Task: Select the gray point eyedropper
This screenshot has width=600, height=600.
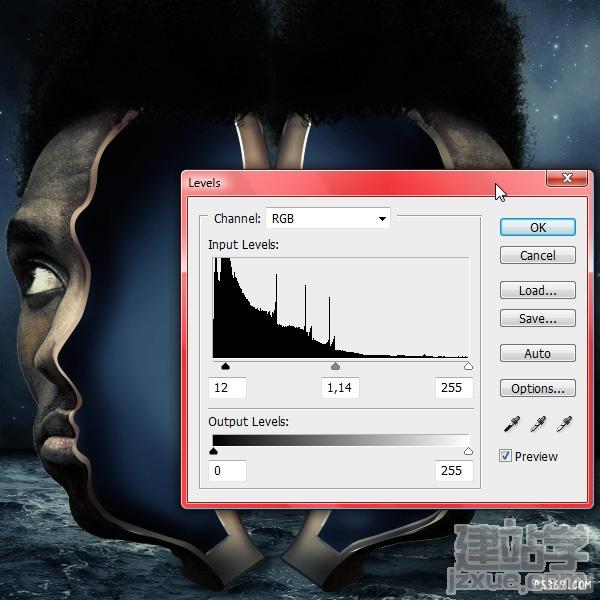Action: tap(538, 424)
